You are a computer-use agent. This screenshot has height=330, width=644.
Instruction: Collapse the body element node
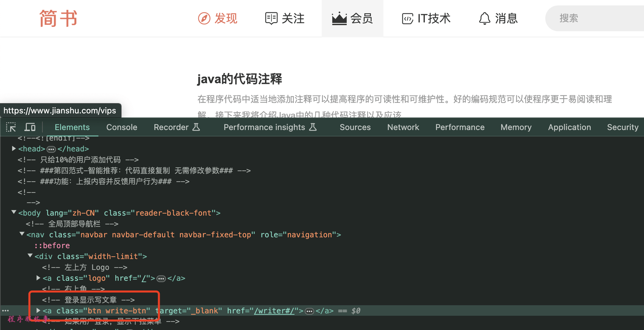pos(14,212)
